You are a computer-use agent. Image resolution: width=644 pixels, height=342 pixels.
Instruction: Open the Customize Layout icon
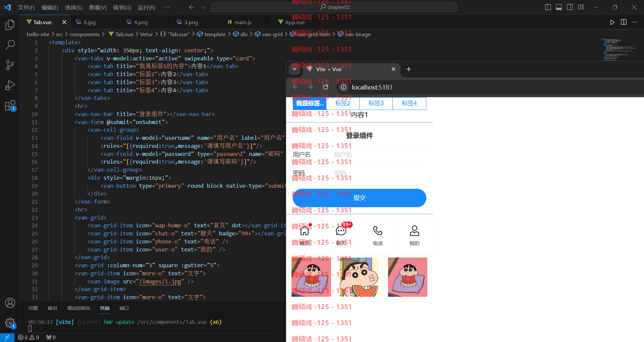pyautogui.click(x=581, y=7)
